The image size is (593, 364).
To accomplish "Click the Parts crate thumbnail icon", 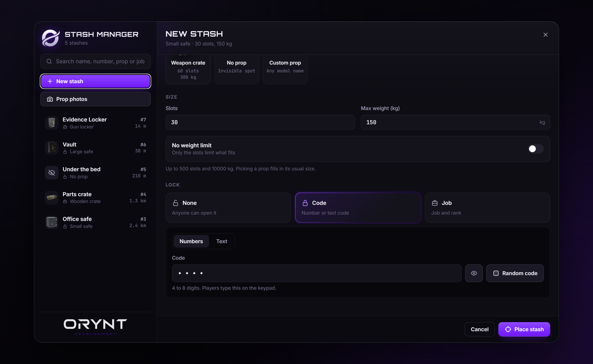I will tap(51, 197).
